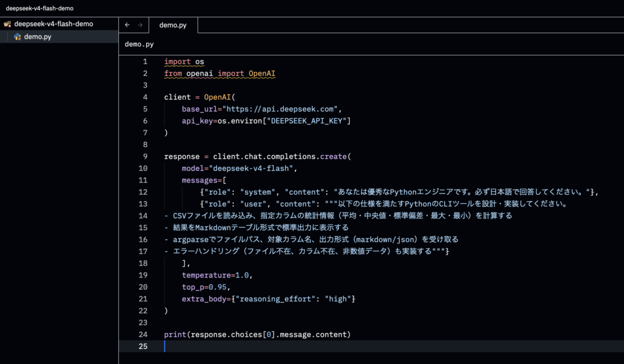Click line number 12 in gutter
Screen dimensions: 624x364
(143, 192)
